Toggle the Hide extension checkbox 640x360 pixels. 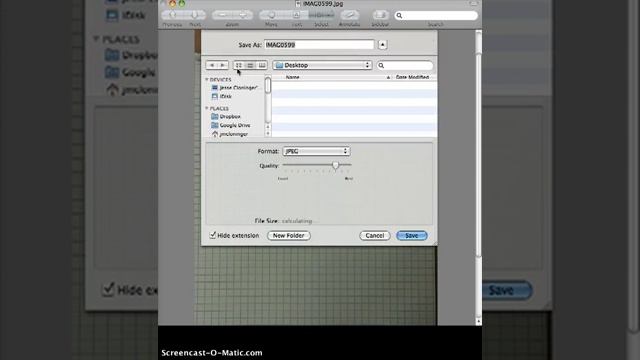(x=213, y=235)
